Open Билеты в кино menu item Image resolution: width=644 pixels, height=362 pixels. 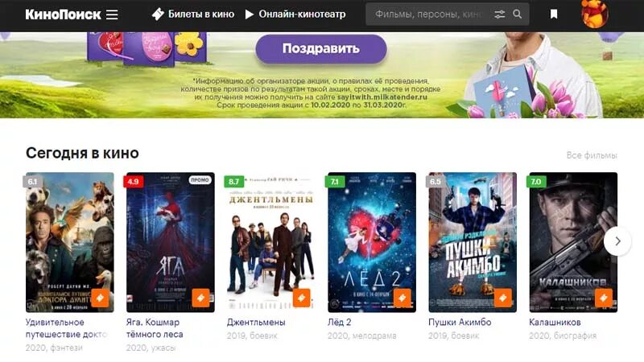coord(193,14)
